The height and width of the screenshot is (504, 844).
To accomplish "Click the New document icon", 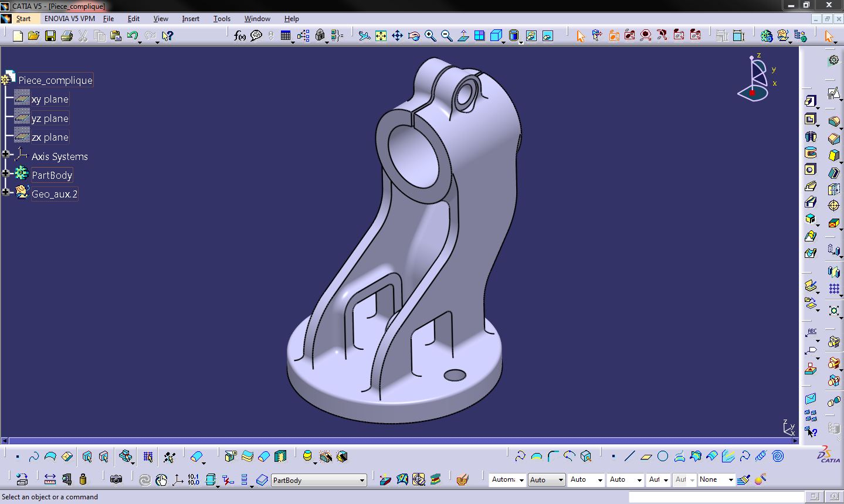I will [18, 36].
